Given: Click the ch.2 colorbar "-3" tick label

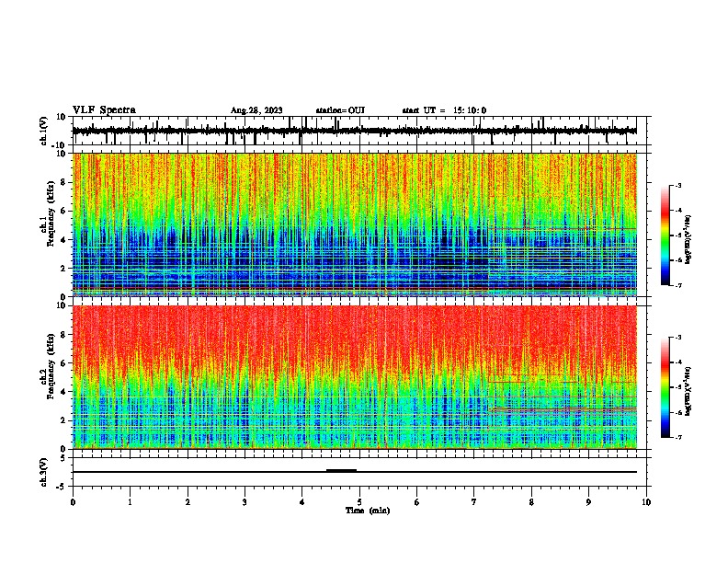Looking at the screenshot, I should pyautogui.click(x=677, y=338).
